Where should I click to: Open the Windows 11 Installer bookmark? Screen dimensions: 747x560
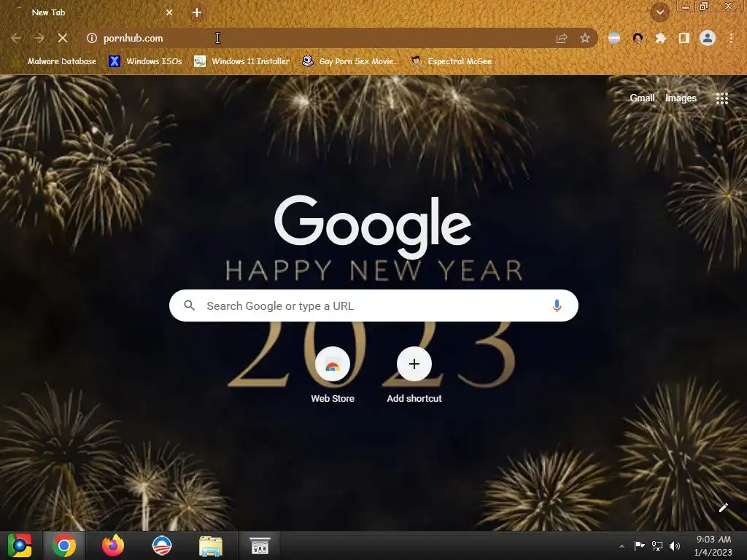[x=242, y=61]
